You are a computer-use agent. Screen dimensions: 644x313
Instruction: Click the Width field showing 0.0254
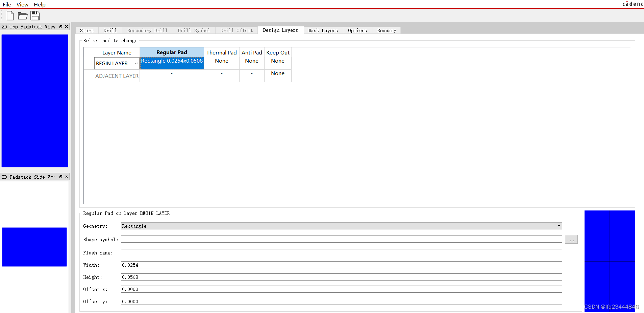342,265
